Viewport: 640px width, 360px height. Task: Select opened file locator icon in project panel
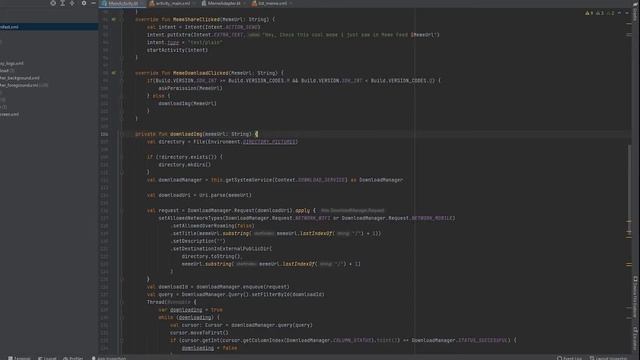coord(53,3)
